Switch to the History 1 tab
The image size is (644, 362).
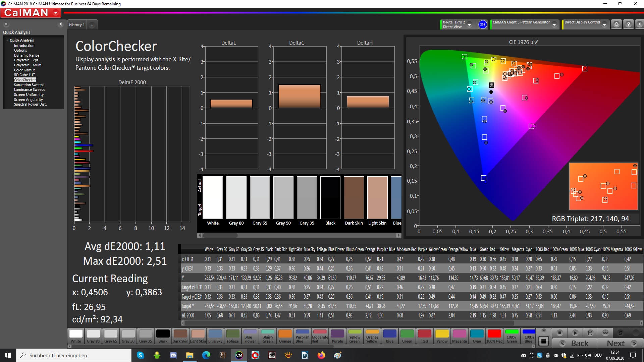pos(77,25)
